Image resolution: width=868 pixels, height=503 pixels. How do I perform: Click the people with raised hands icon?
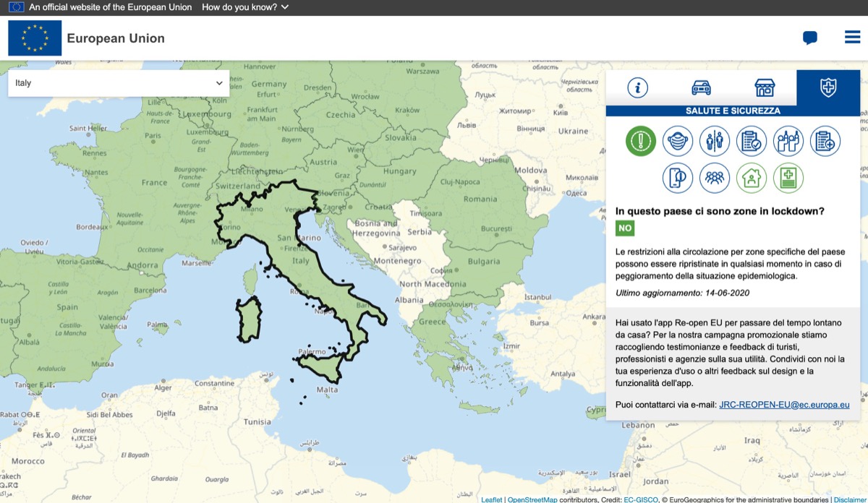788,141
